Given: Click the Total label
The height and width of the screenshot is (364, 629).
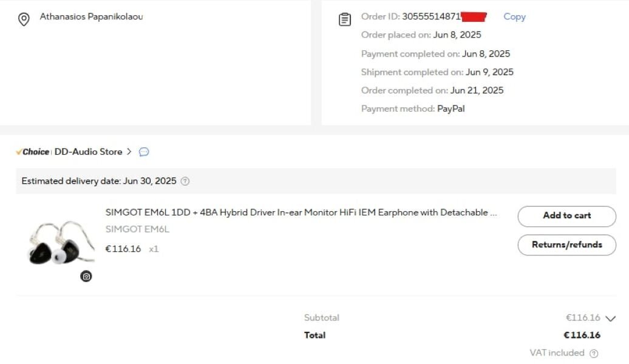Looking at the screenshot, I should 314,335.
